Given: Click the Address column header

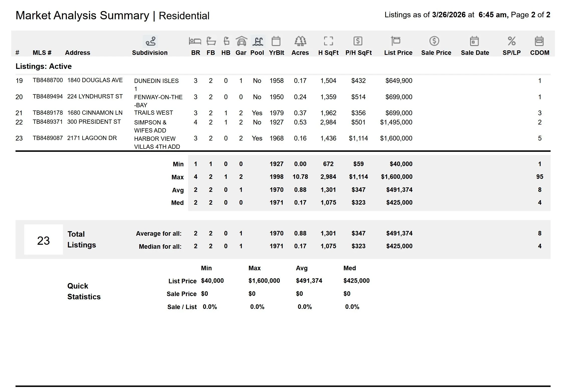Looking at the screenshot, I should (77, 53).
